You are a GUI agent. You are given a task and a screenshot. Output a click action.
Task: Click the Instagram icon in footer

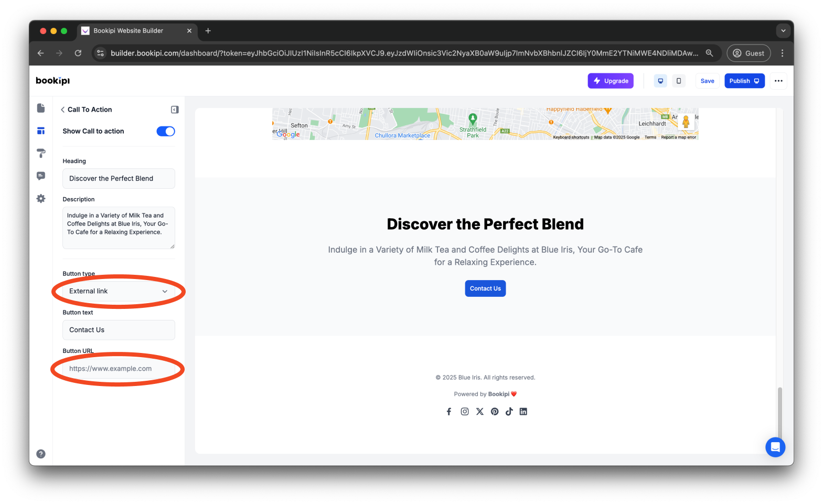click(x=465, y=412)
